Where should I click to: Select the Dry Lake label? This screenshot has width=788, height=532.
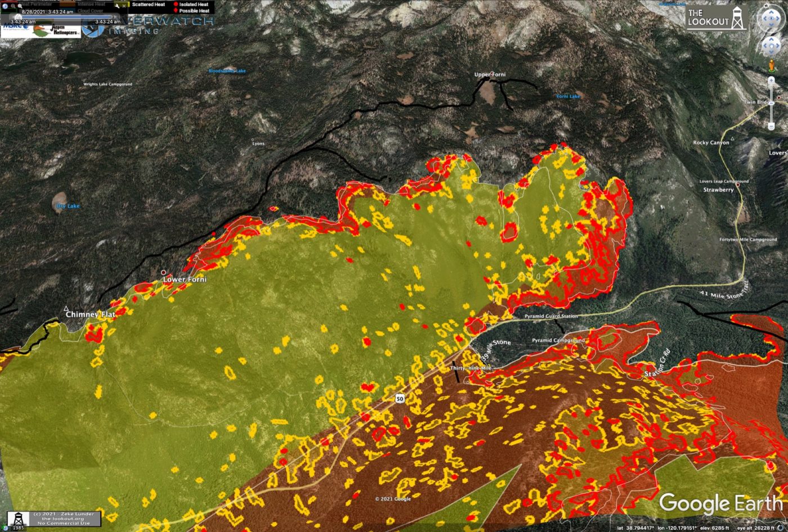click(x=68, y=206)
